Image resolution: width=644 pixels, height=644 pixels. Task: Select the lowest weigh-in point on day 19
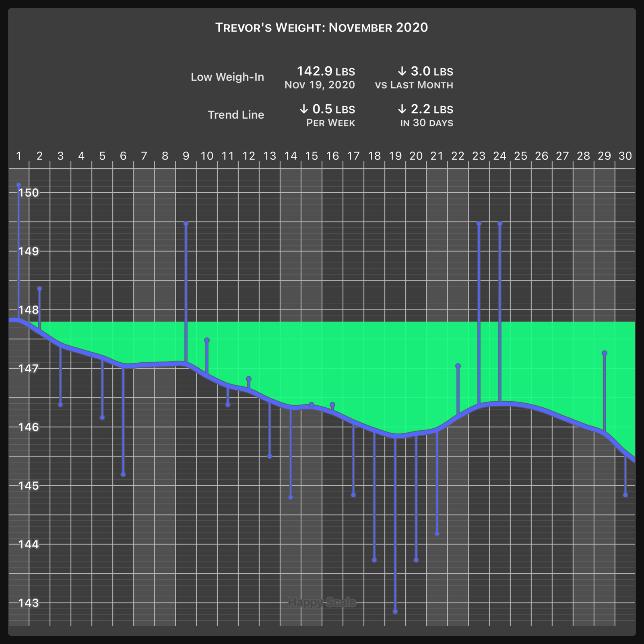coord(395,611)
